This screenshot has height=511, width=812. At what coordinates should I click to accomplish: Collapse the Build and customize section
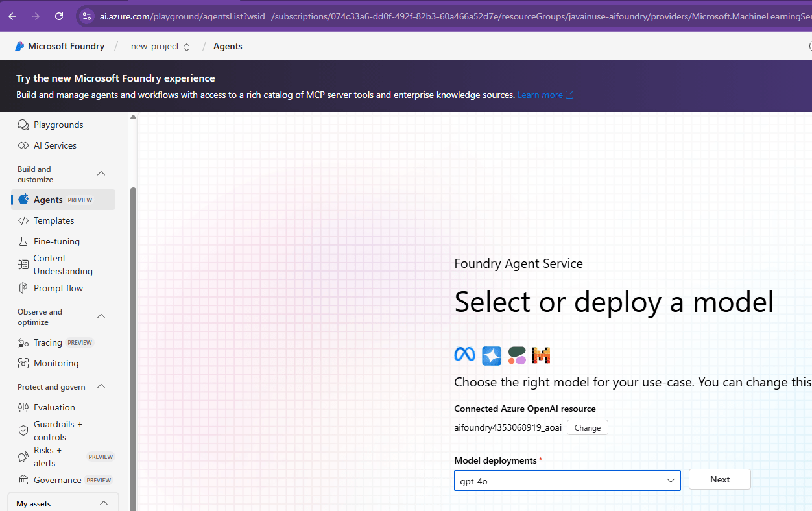click(x=101, y=173)
